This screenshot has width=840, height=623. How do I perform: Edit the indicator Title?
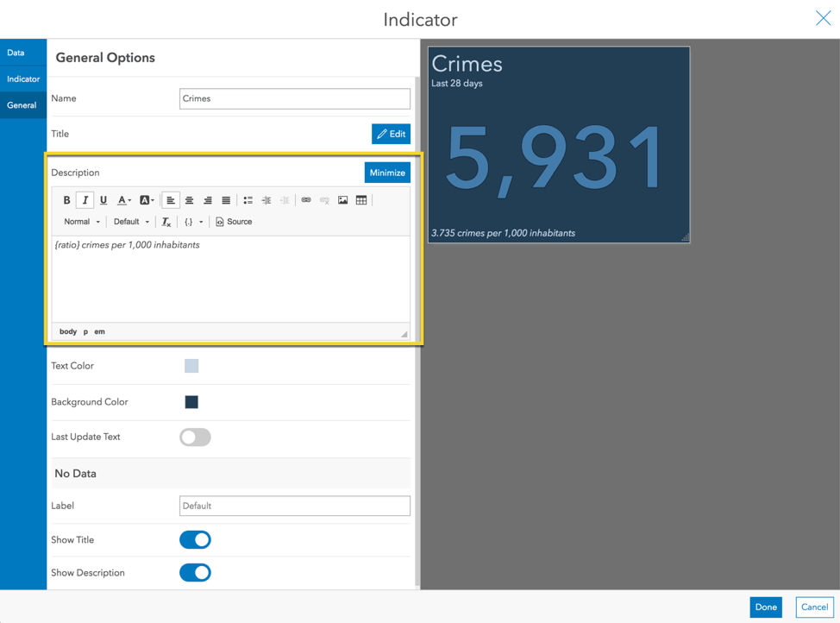click(x=391, y=134)
